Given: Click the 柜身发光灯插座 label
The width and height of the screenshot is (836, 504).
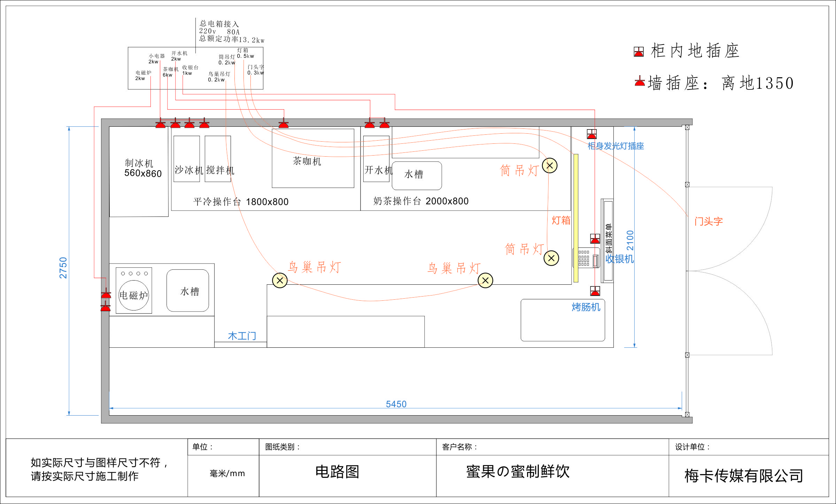Looking at the screenshot, I should (x=616, y=146).
